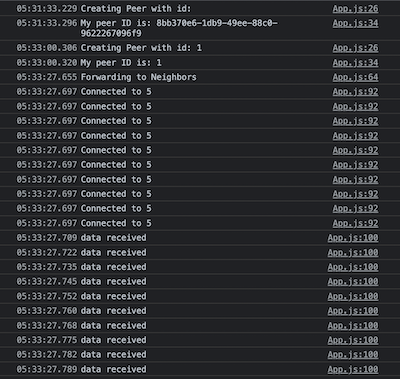
Task: Select the peer ID 8bb370e6-1db9 message text
Action: coord(179,28)
